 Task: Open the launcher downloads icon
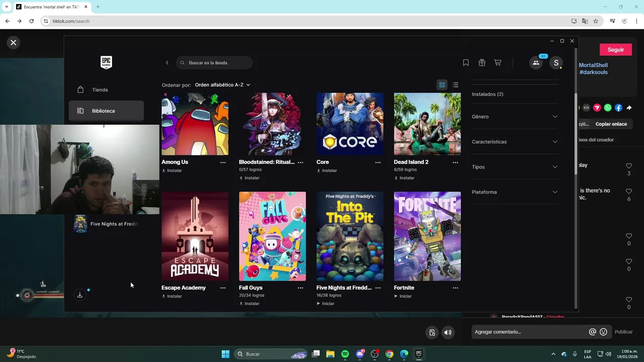click(79, 295)
